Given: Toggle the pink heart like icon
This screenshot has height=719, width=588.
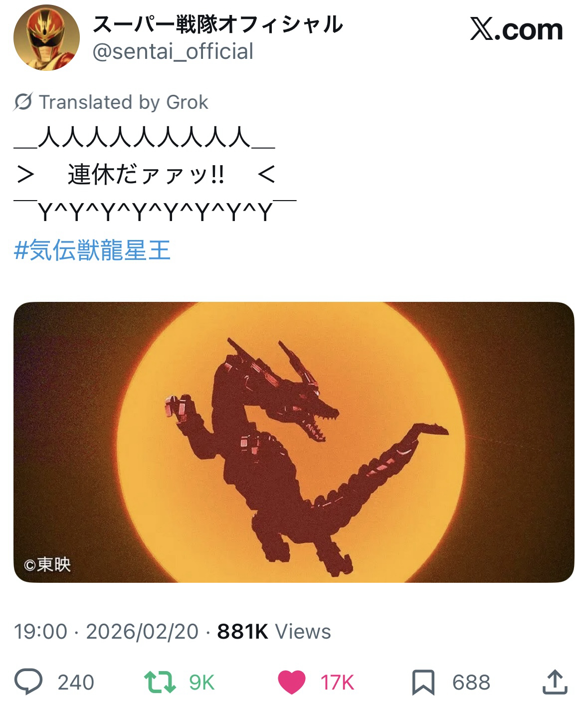Looking at the screenshot, I should (x=291, y=682).
